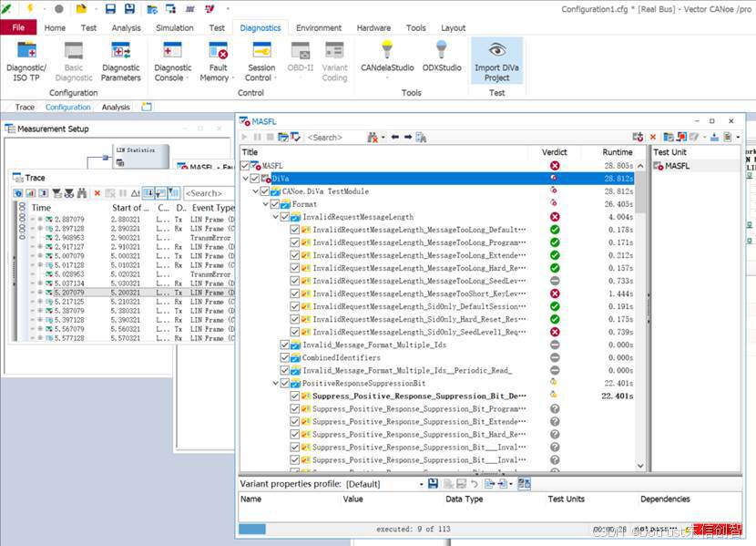The height and width of the screenshot is (546, 756).
Task: Click the Time column header in Trace
Action: pos(41,208)
